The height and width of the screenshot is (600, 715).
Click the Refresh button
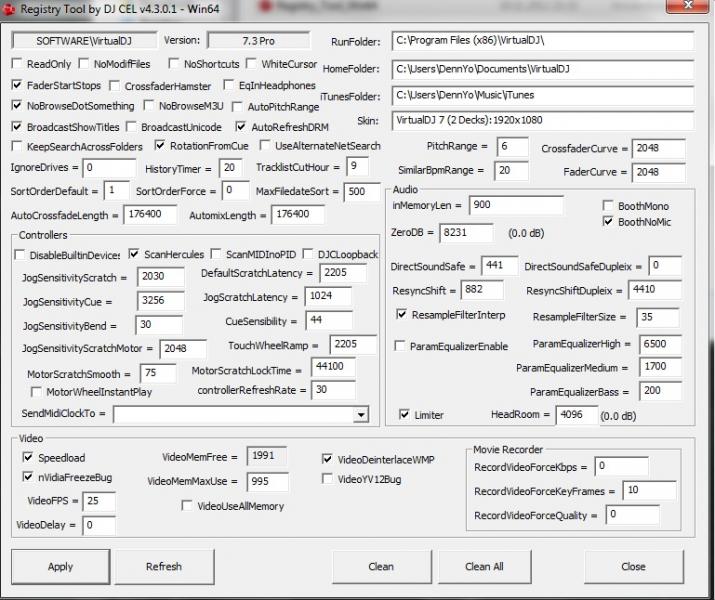164,567
